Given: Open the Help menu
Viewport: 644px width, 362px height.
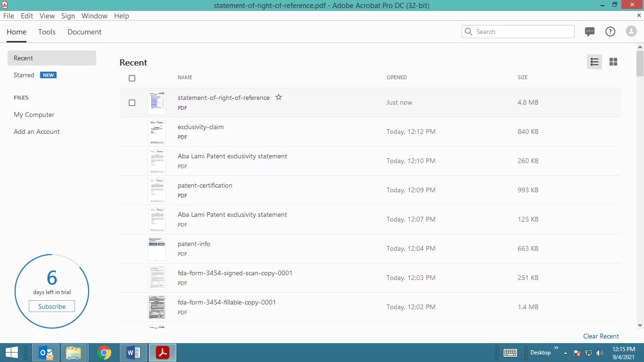Looking at the screenshot, I should [x=122, y=16].
